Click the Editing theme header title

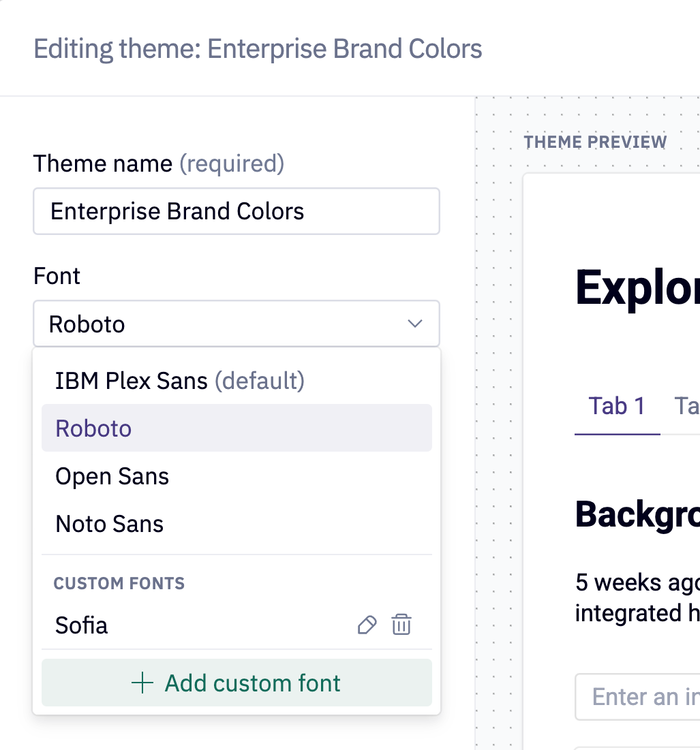tap(258, 49)
